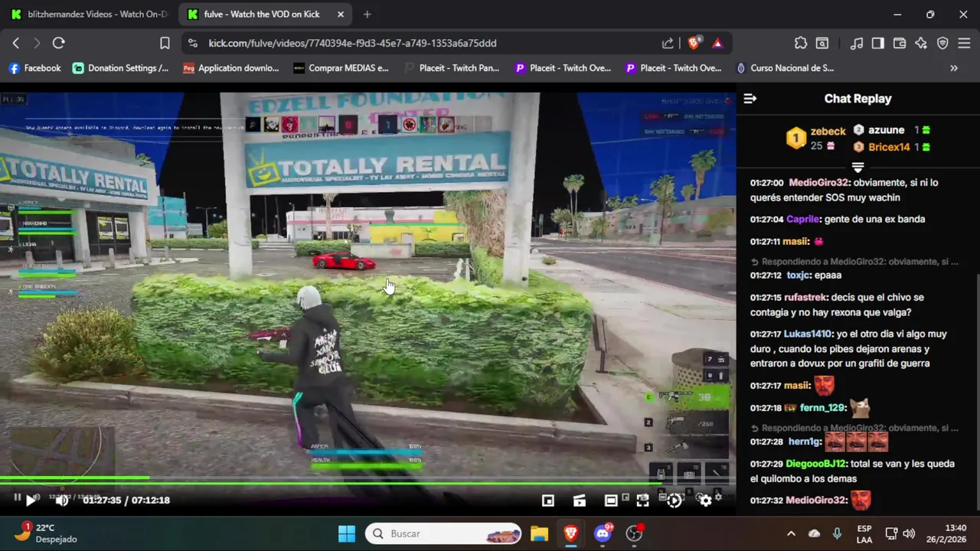Reload the current page
The height and width of the screenshot is (551, 980).
click(58, 44)
